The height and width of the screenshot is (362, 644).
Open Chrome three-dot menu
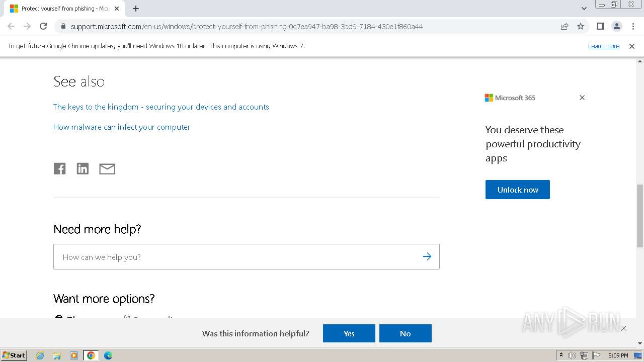point(633,26)
